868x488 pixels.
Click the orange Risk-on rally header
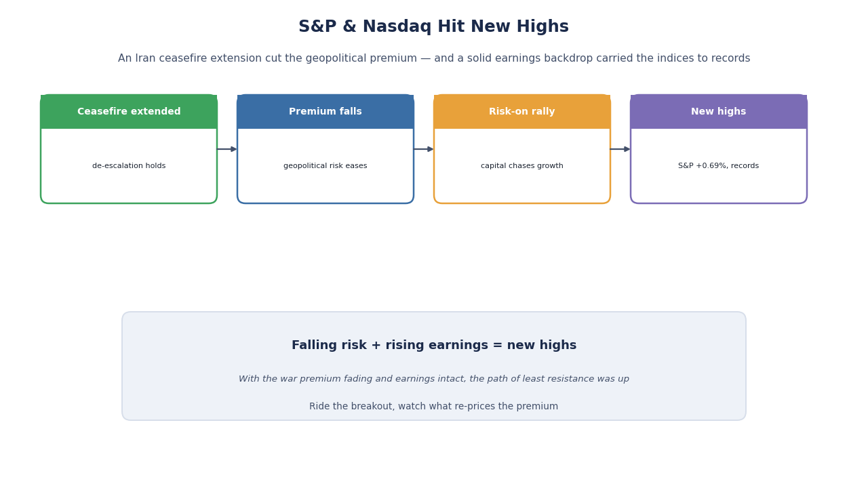click(522, 112)
